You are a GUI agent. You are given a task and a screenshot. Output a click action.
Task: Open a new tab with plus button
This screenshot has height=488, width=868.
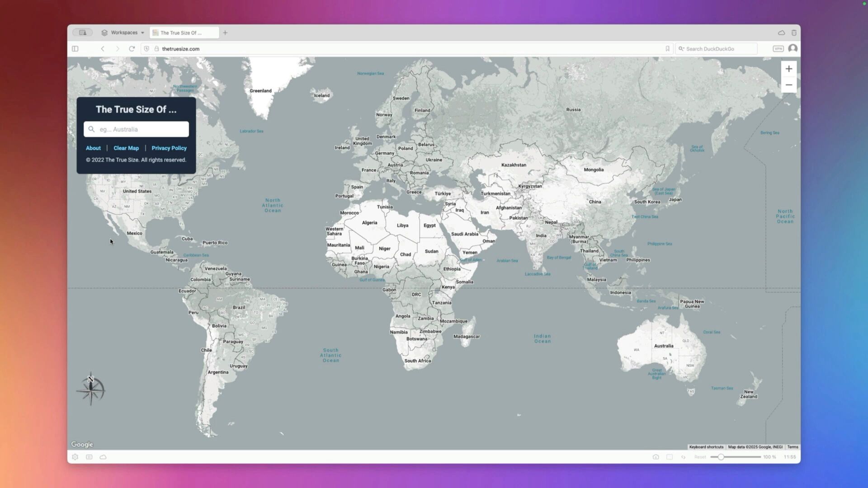pos(225,33)
